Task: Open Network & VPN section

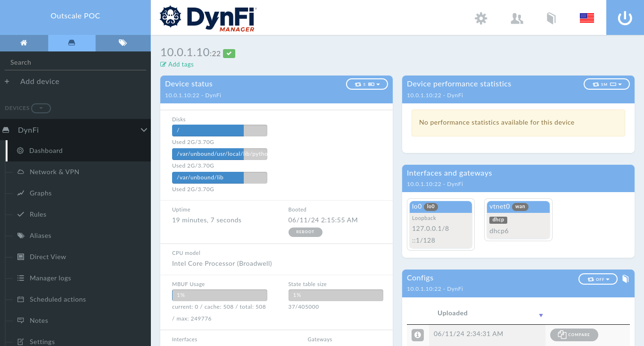Action: 54,172
